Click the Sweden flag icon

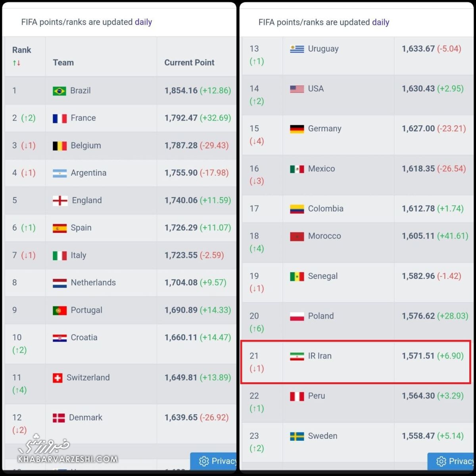point(297,436)
